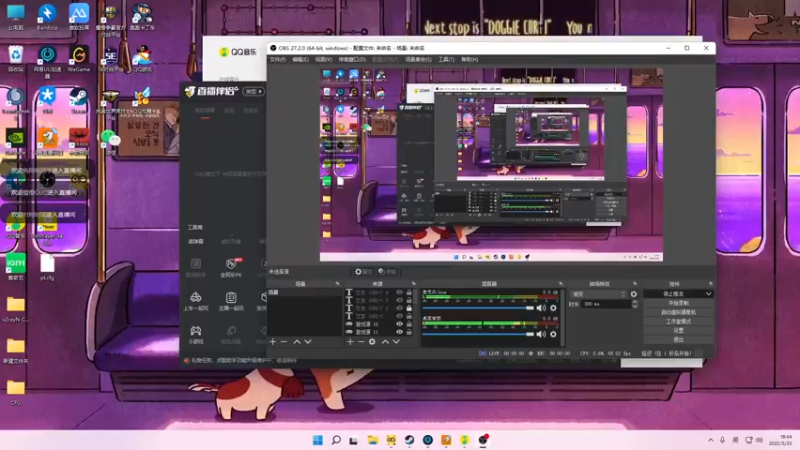This screenshot has width=800, height=450.
Task: Open the 桌面音频 gear settings in the mixer
Action: tap(553, 334)
